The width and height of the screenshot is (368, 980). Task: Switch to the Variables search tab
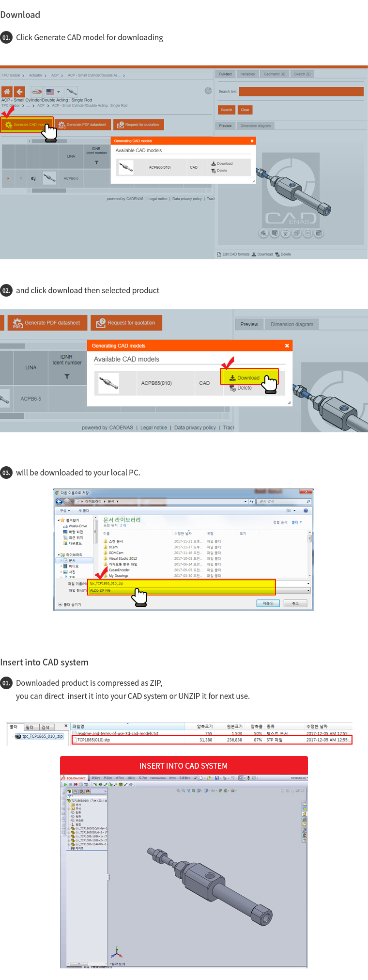(x=247, y=74)
